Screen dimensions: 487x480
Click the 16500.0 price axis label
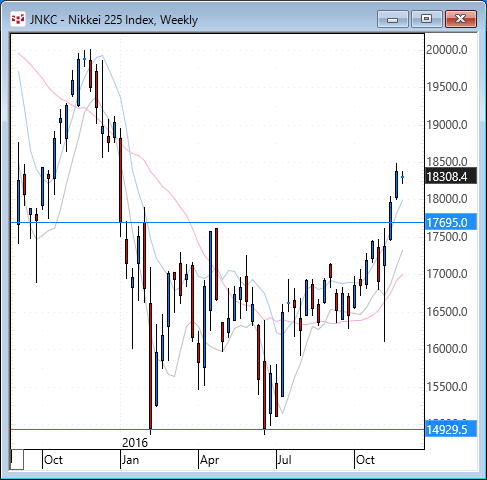point(447,312)
